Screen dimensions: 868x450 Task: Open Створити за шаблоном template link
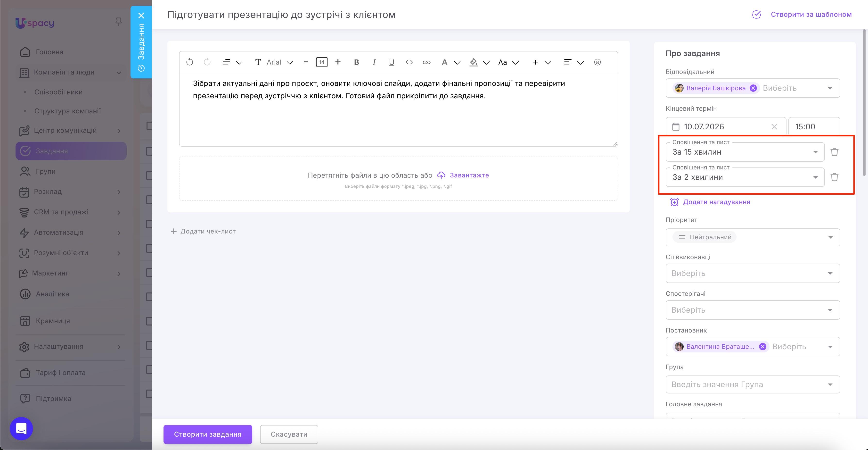coord(801,15)
